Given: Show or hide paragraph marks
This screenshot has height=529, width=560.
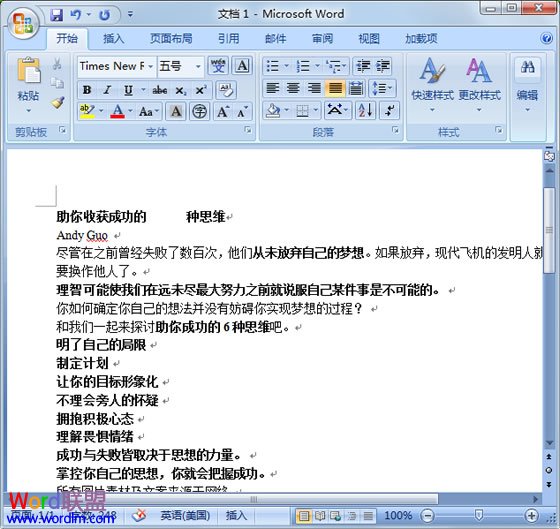Looking at the screenshot, I should (x=389, y=110).
